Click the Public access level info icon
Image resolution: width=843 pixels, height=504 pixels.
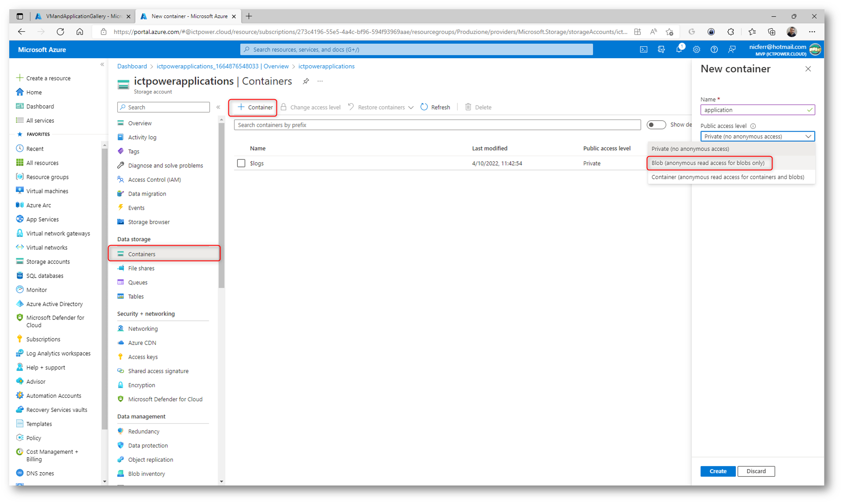click(x=753, y=126)
